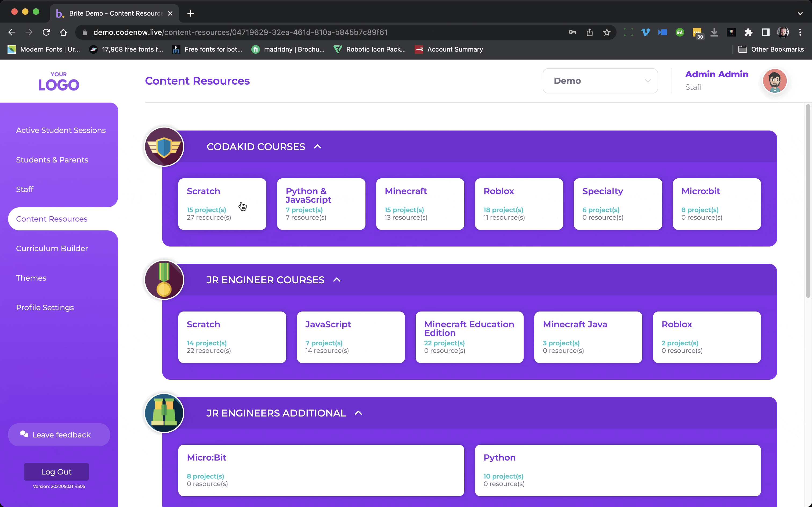Click the Admin Admin avatar picture
Image resolution: width=812 pixels, height=507 pixels.
pyautogui.click(x=774, y=81)
